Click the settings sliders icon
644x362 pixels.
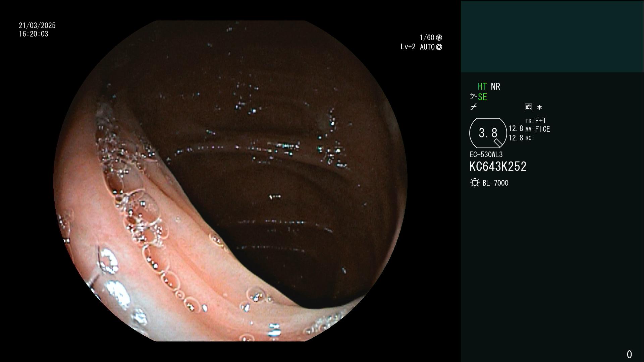click(528, 107)
